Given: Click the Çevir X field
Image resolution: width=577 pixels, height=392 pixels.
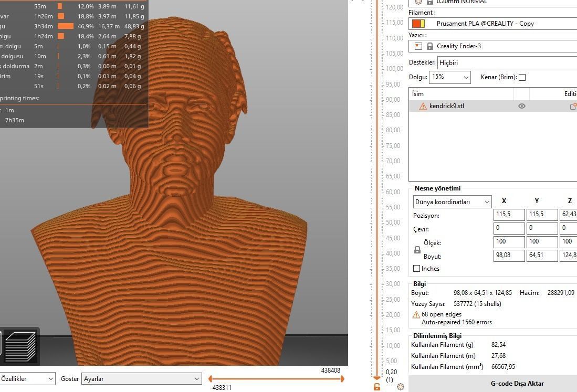Looking at the screenshot, I should [x=509, y=228].
